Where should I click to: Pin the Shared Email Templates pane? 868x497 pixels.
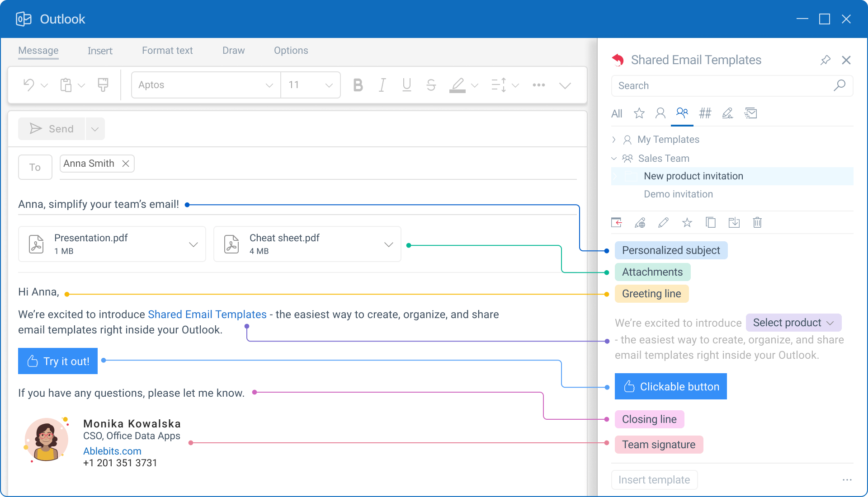pyautogui.click(x=826, y=60)
